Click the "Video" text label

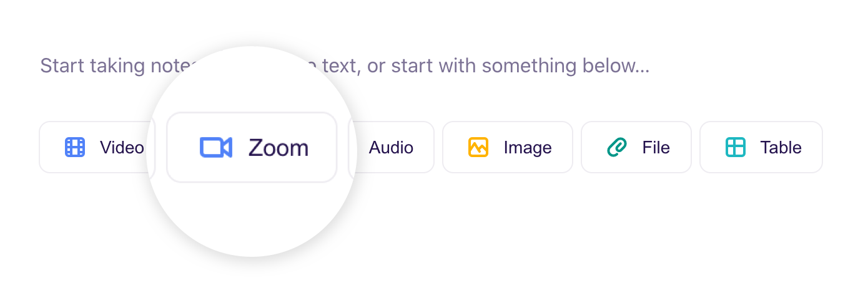click(x=122, y=148)
